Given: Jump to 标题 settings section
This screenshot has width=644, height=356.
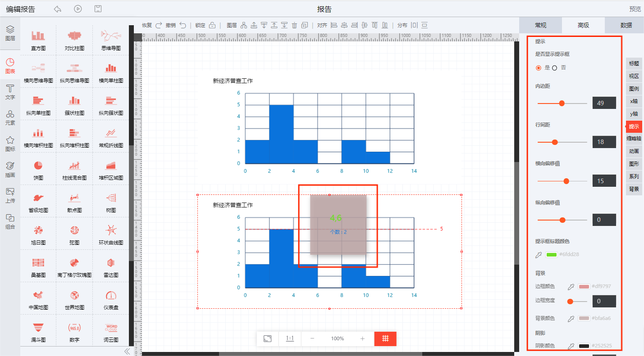Looking at the screenshot, I should pyautogui.click(x=634, y=63).
